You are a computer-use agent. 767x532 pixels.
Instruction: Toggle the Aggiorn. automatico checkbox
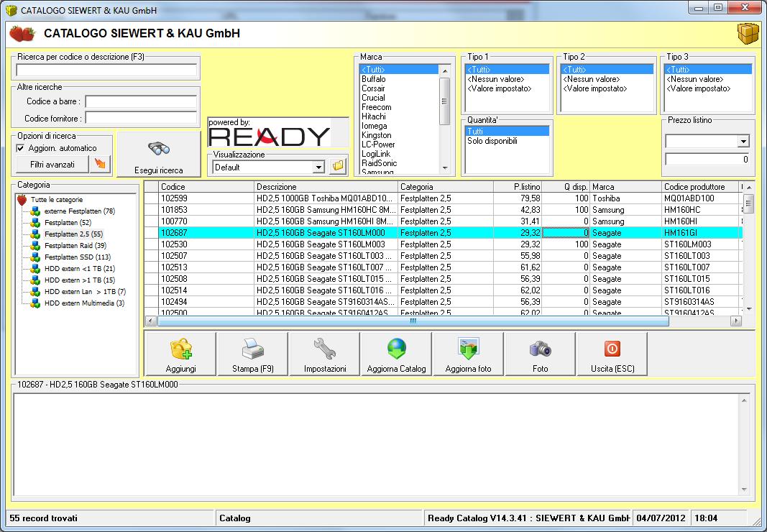click(20, 148)
